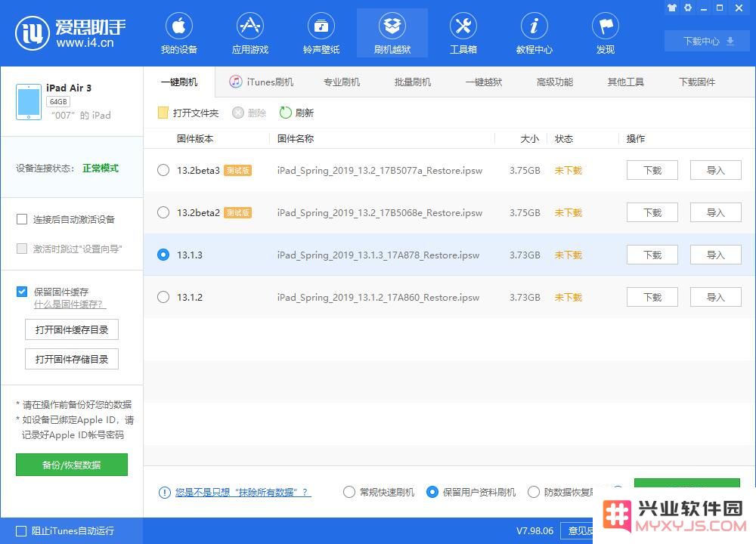This screenshot has width=756, height=544.
Task: Choose 防数据恢复 radio option
Action: tap(533, 492)
